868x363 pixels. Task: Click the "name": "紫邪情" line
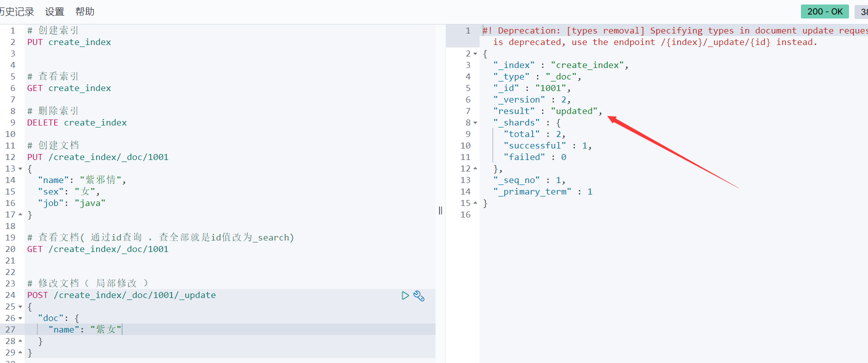82,180
